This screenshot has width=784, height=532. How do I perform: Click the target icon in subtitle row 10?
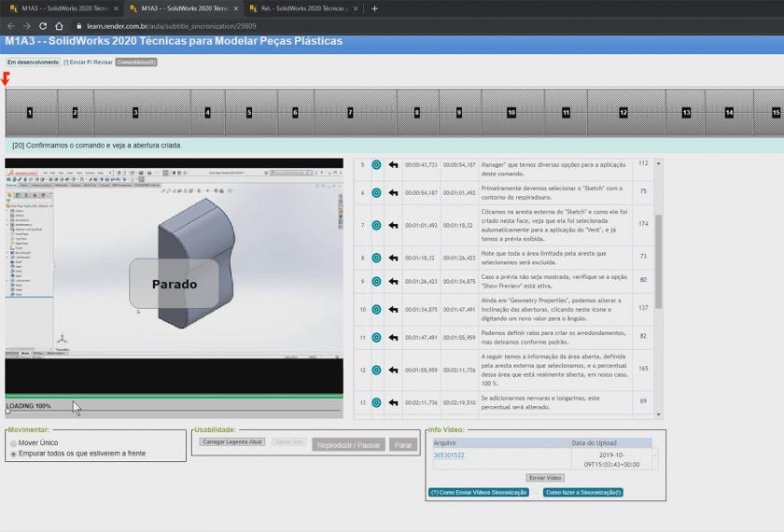point(376,309)
